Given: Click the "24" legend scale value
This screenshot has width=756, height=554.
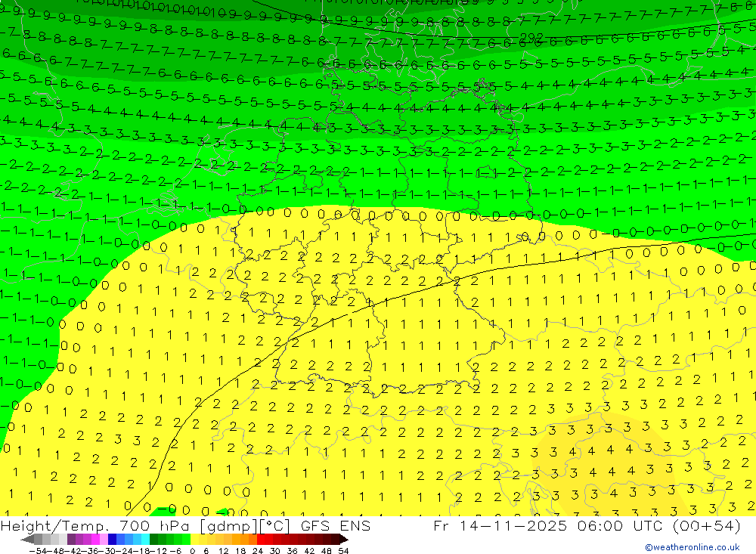Looking at the screenshot, I should 258,551.
